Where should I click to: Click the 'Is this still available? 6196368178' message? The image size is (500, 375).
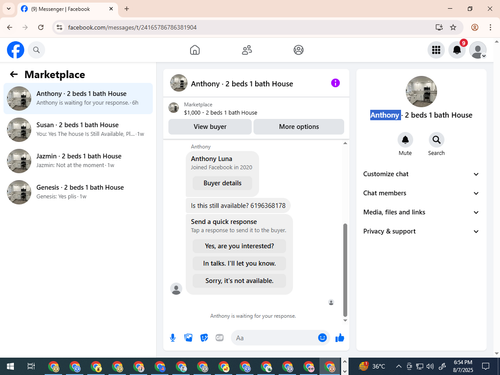click(238, 206)
